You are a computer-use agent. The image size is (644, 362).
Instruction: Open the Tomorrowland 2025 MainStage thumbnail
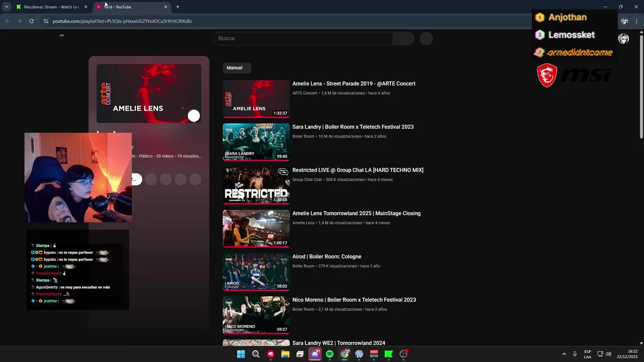(x=256, y=229)
